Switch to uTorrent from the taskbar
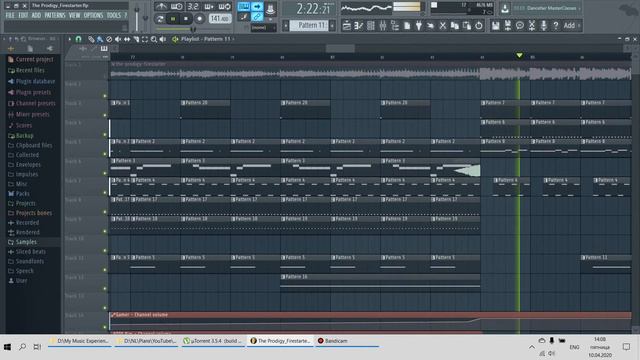Viewport: 640px width, 360px height. [x=213, y=341]
